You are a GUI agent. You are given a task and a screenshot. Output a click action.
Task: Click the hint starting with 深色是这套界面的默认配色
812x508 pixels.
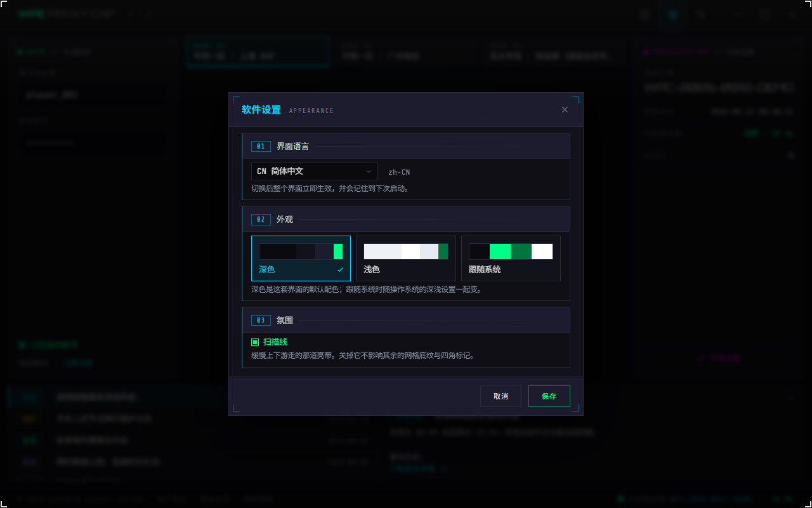(x=367, y=290)
